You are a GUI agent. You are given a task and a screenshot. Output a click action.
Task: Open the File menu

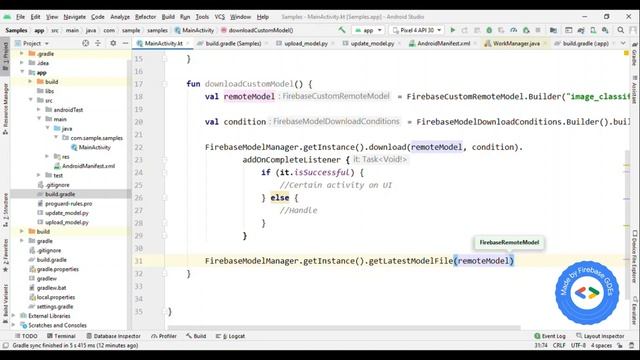[20, 17]
